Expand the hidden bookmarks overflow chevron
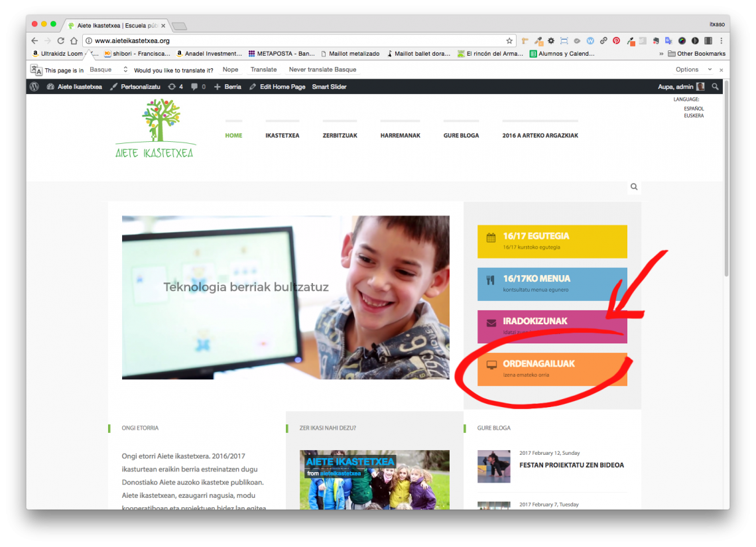The image size is (756, 547). click(661, 54)
